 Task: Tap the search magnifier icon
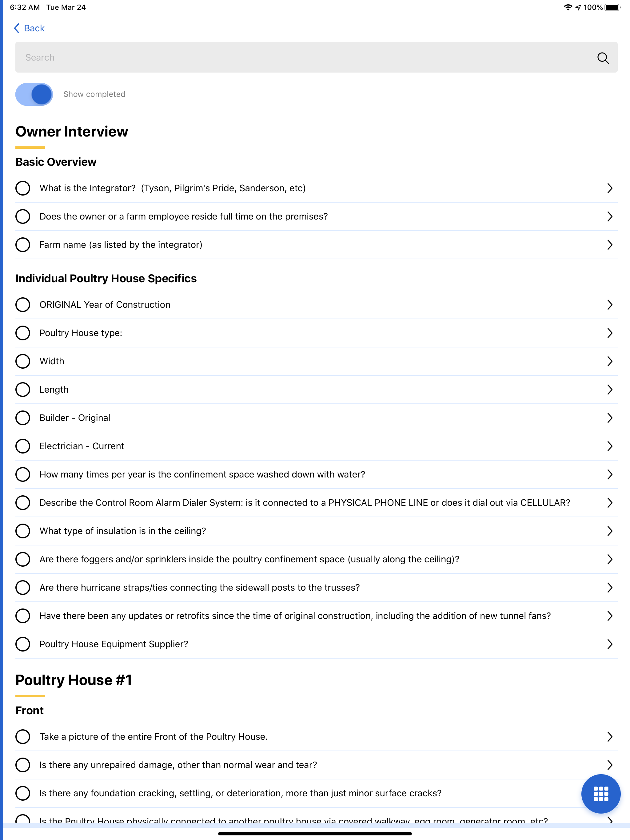603,58
